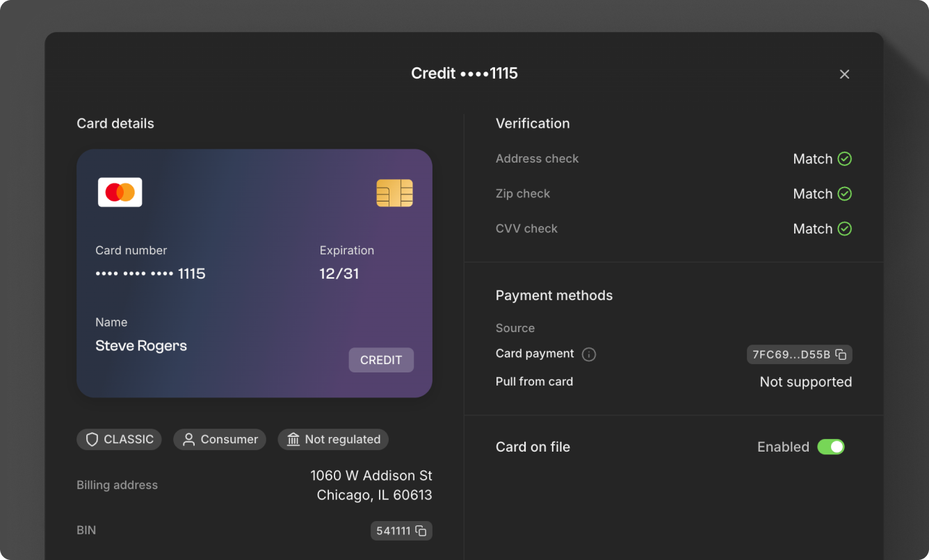Click the Not regulated badge
This screenshot has height=560, width=929.
(333, 439)
